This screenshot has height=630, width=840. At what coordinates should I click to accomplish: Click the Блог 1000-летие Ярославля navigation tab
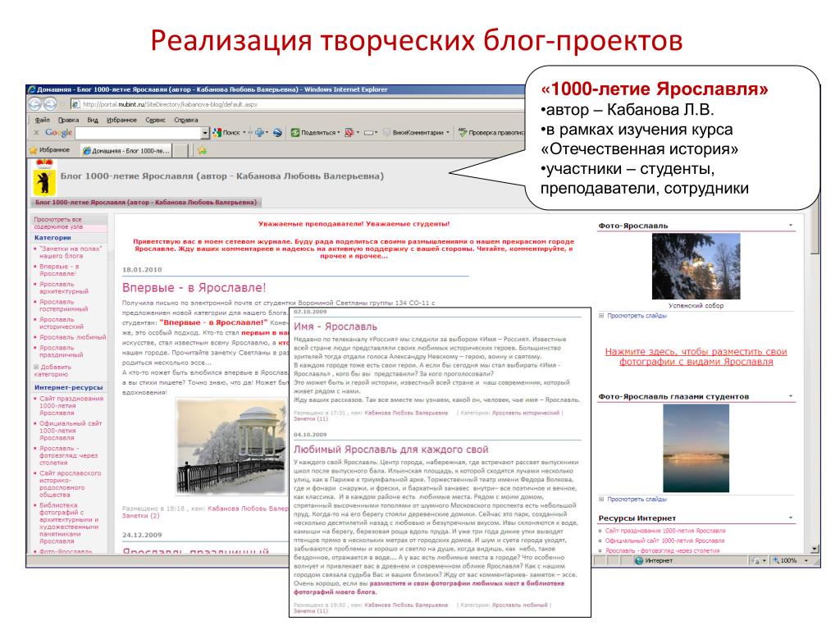(146, 203)
